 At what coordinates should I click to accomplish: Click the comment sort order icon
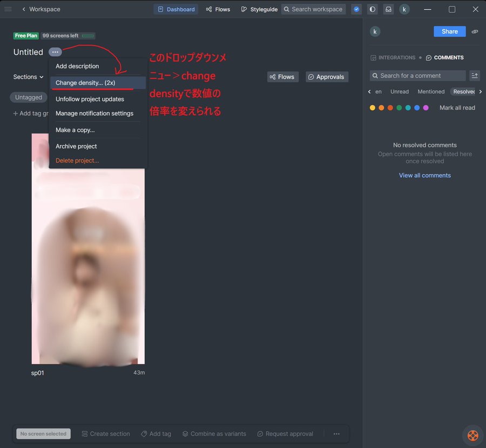click(x=475, y=76)
